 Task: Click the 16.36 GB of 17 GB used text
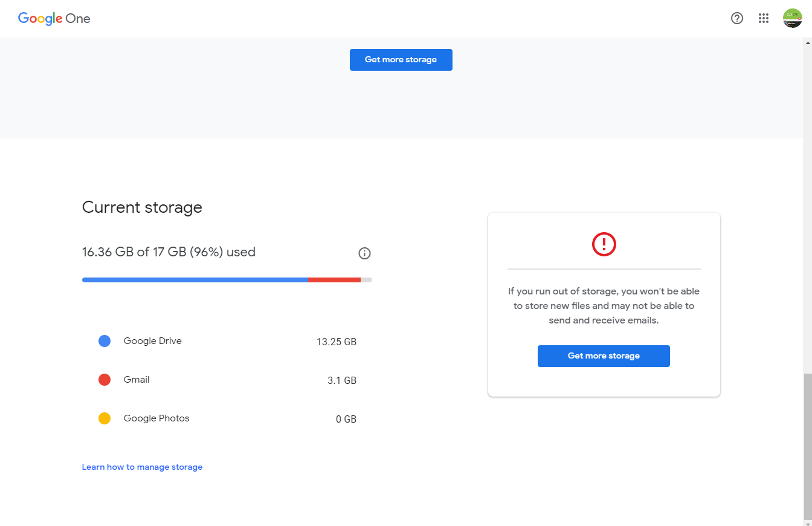[169, 252]
